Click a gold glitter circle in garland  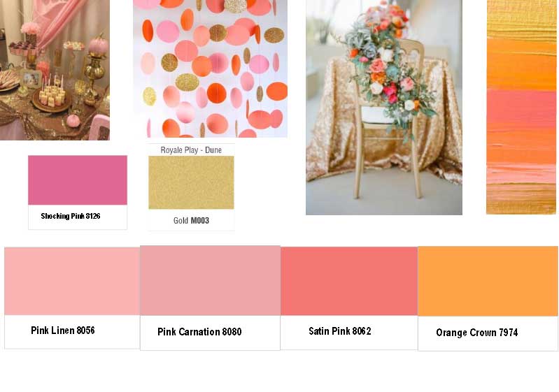(x=187, y=82)
